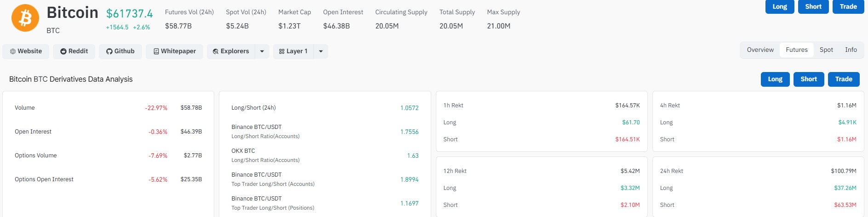Click Top Trader (Accounts) value 1.8994
Viewport: 868px width, 217px height.
point(409,179)
